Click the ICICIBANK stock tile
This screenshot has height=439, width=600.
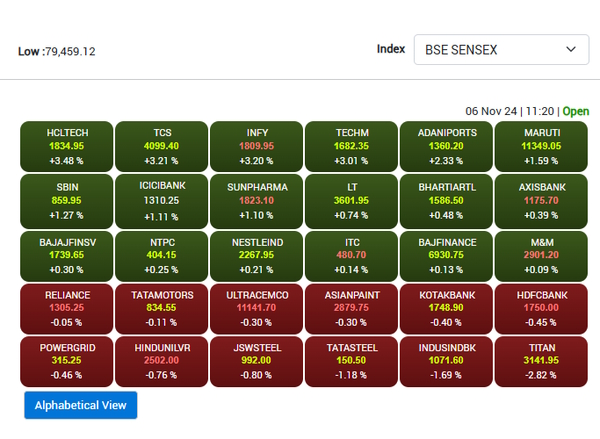(161, 201)
